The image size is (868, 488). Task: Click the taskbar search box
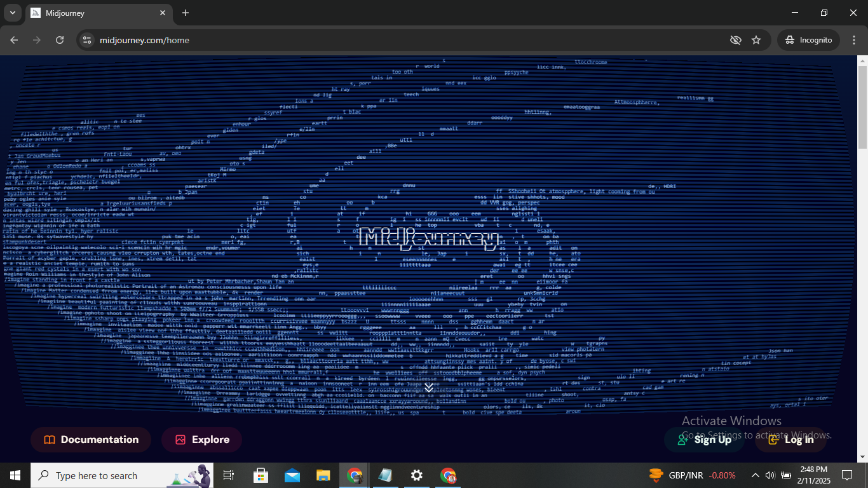click(x=122, y=475)
